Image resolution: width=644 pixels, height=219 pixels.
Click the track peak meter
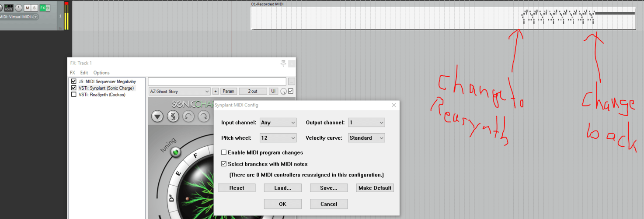pyautogui.click(x=66, y=16)
